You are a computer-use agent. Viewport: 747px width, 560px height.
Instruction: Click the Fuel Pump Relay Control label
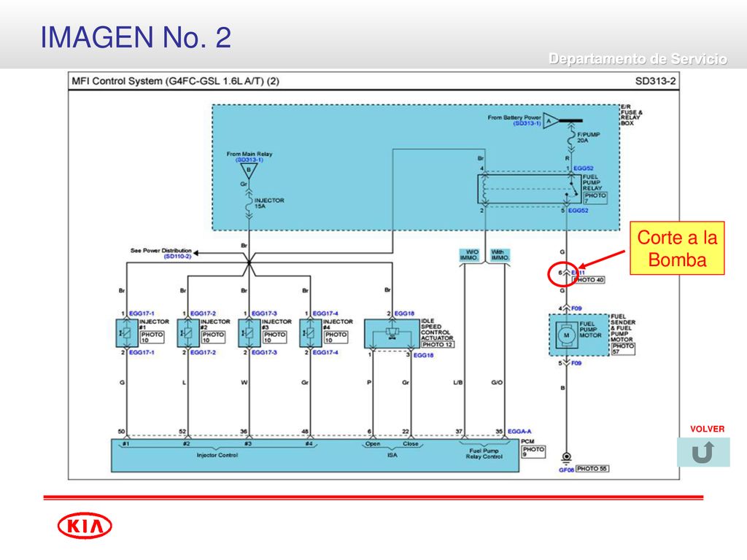(484, 454)
